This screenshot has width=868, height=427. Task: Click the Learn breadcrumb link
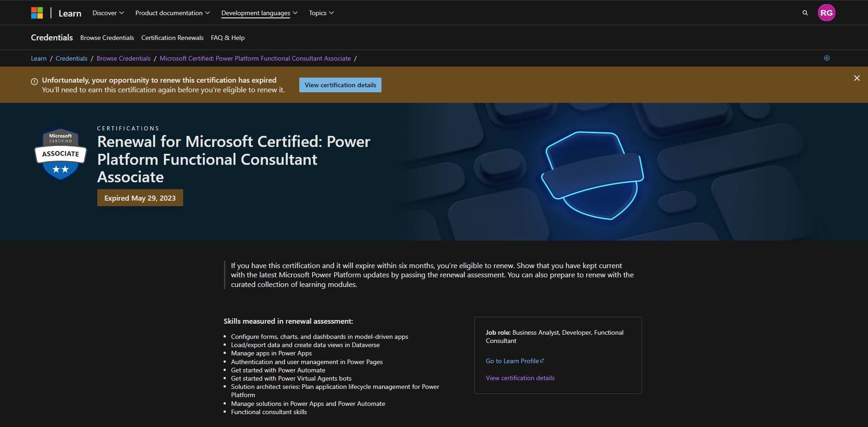(39, 58)
